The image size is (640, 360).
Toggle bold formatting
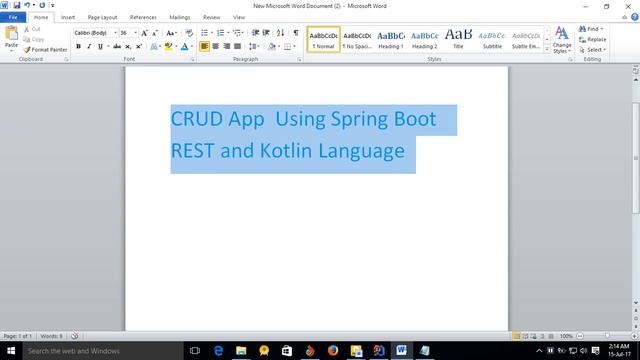coord(78,47)
